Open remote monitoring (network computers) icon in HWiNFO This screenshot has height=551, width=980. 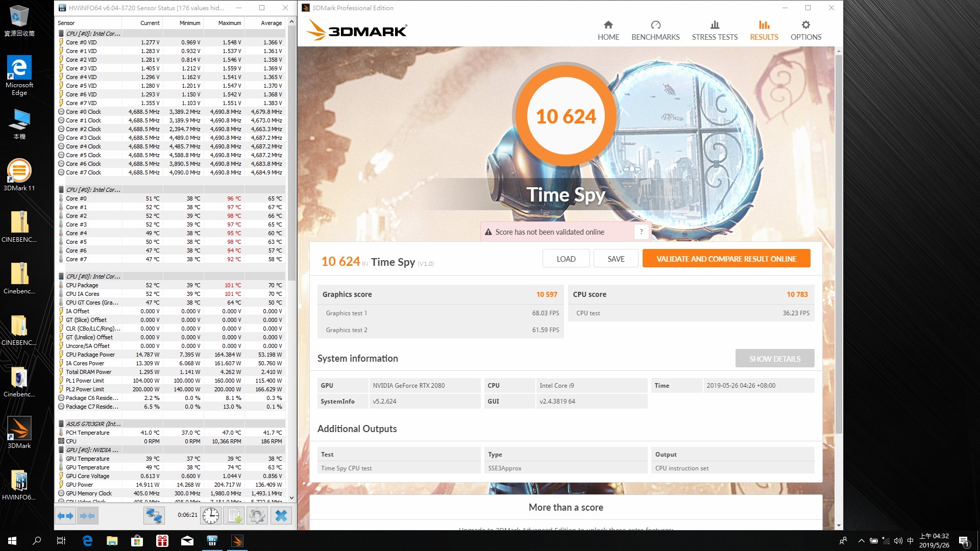154,516
